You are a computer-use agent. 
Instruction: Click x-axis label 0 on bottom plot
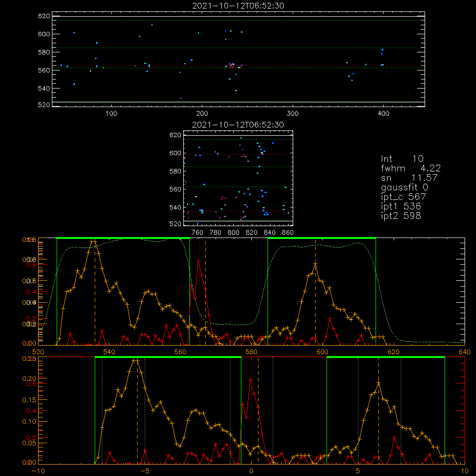pos(251,471)
